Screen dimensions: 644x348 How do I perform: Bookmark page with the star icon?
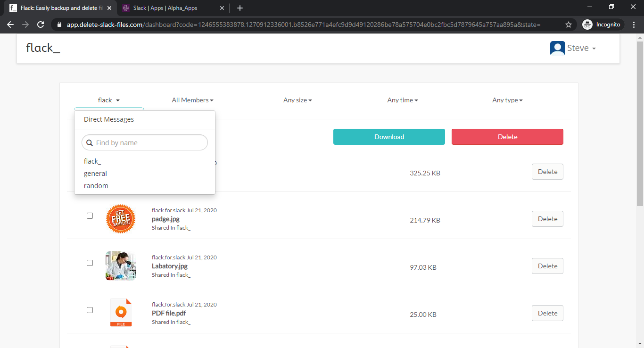click(569, 25)
